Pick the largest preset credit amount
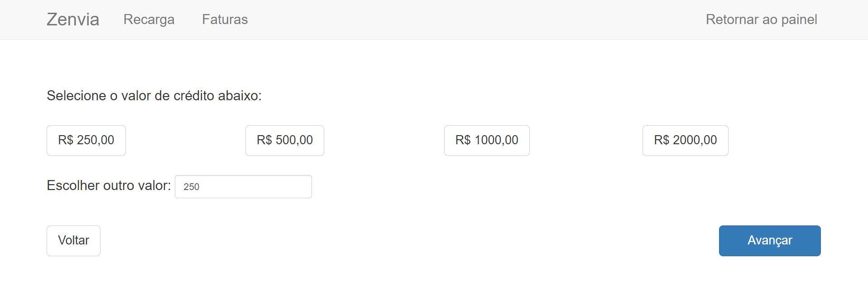Image resolution: width=868 pixels, height=288 pixels. point(686,141)
